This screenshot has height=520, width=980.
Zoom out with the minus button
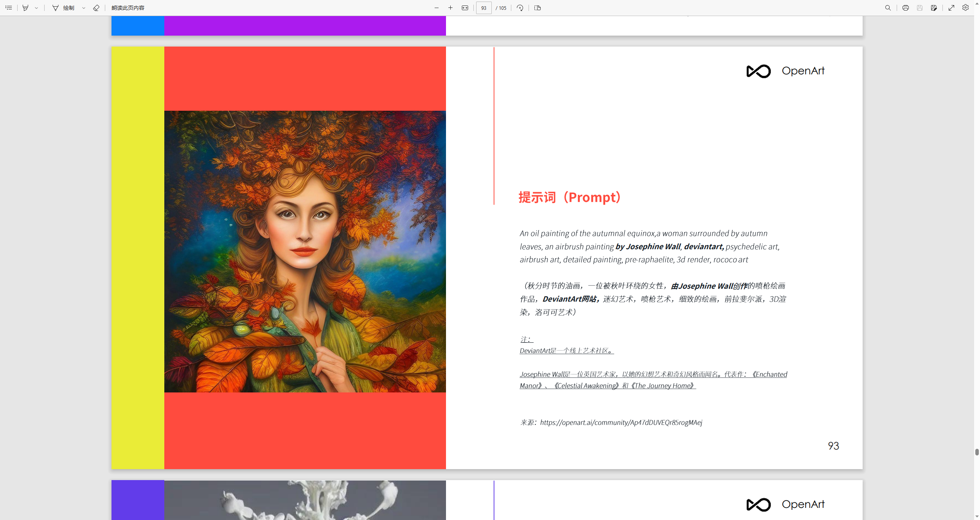[x=437, y=8]
